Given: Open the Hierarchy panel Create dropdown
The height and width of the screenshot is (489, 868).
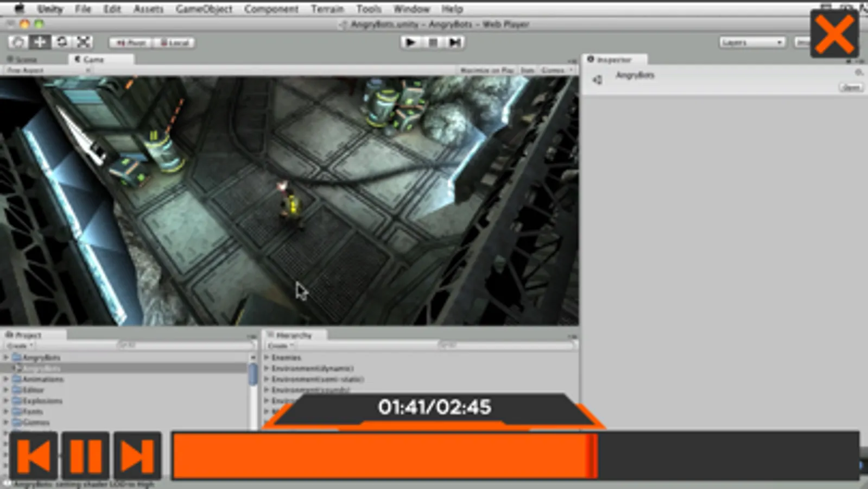Looking at the screenshot, I should tap(281, 346).
